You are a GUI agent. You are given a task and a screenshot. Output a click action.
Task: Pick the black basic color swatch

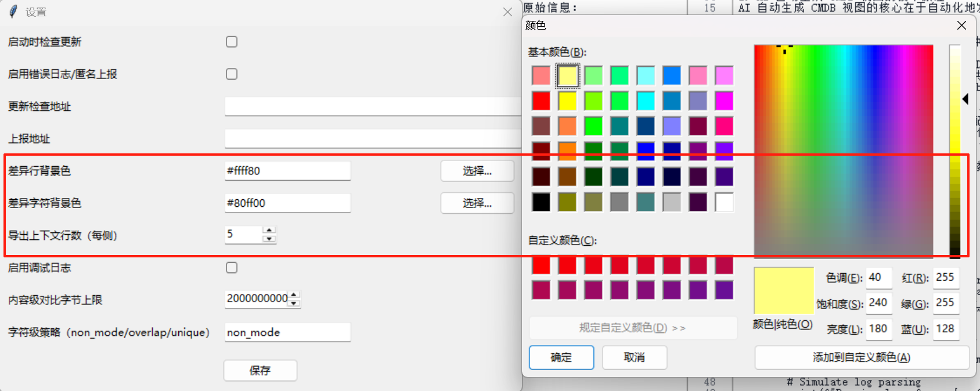click(x=541, y=202)
